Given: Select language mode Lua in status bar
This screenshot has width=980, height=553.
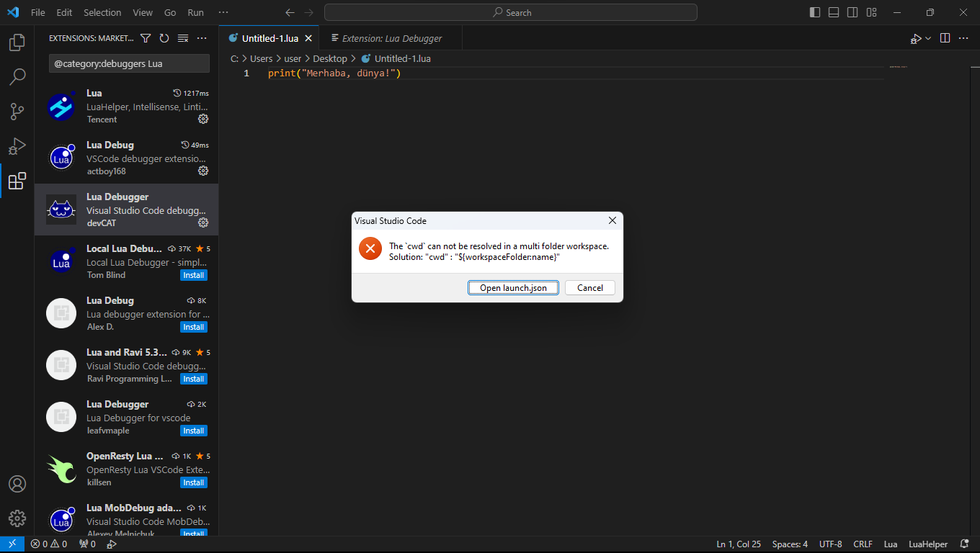Looking at the screenshot, I should [891, 544].
